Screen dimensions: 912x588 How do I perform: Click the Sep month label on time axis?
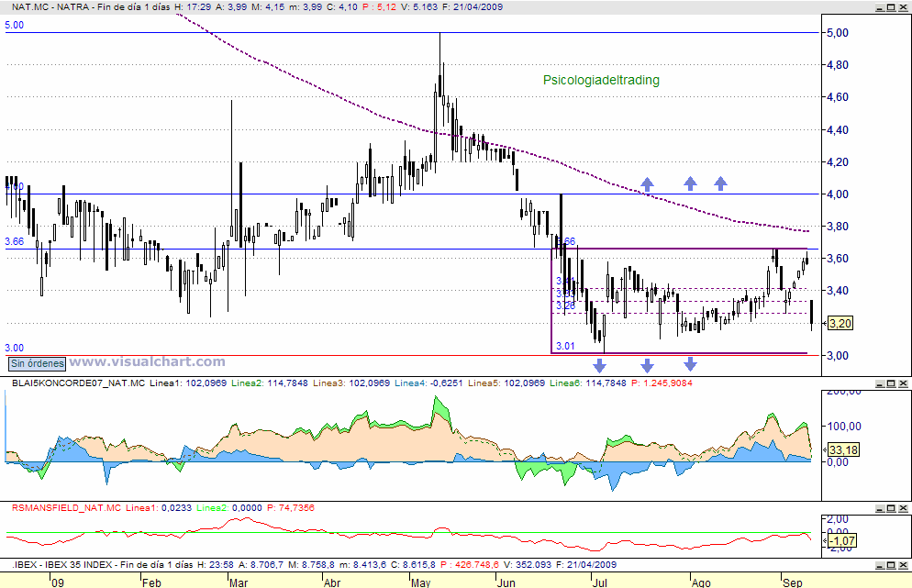[792, 582]
